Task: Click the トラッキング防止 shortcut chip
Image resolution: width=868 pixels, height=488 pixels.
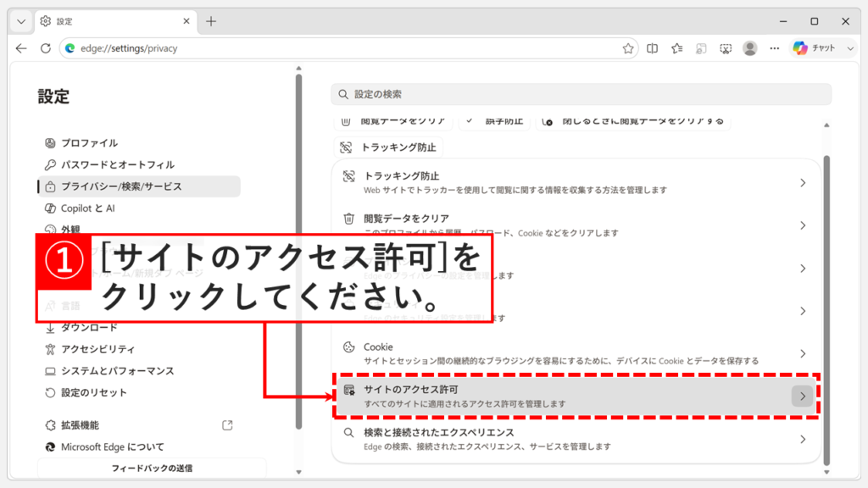Action: pos(388,147)
